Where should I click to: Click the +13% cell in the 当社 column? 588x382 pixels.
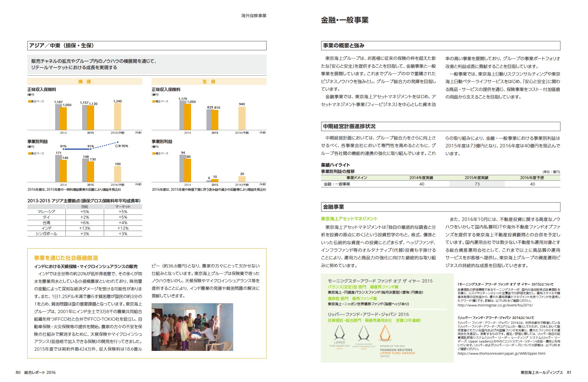pos(85,228)
